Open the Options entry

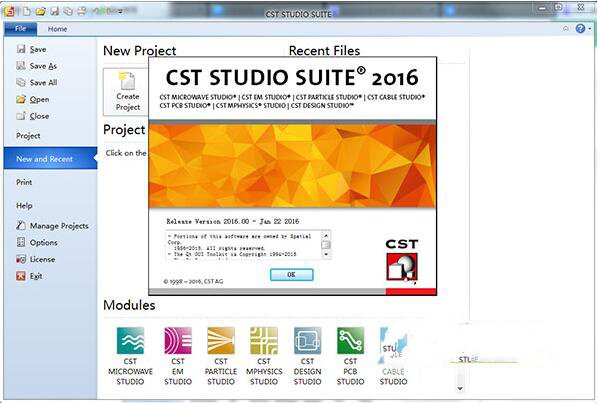pyautogui.click(x=37, y=242)
